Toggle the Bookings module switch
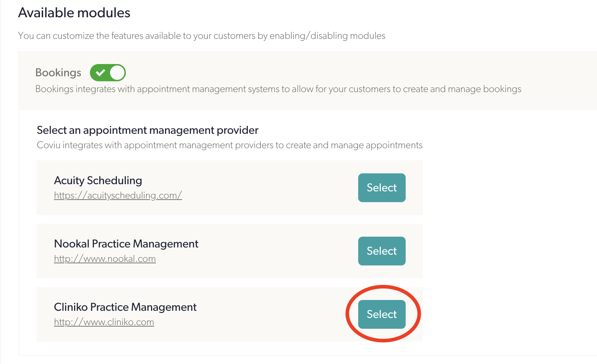Viewport: 597px width, 364px height. pyautogui.click(x=108, y=73)
